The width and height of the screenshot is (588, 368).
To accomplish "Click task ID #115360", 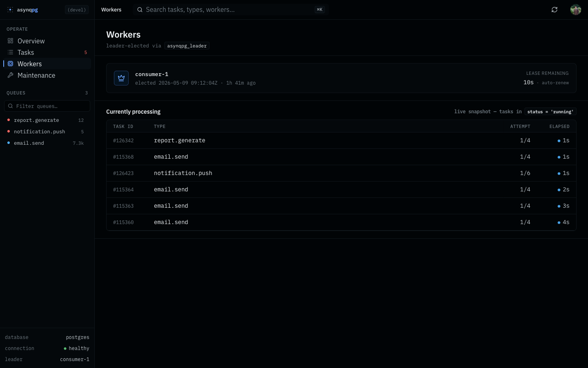I will (123, 222).
